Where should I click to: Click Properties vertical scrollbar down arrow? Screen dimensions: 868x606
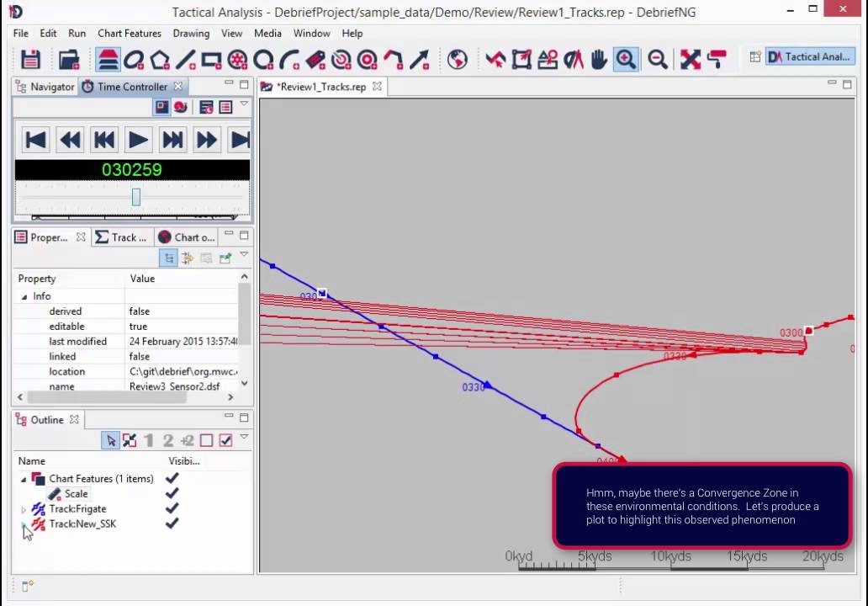tap(245, 383)
